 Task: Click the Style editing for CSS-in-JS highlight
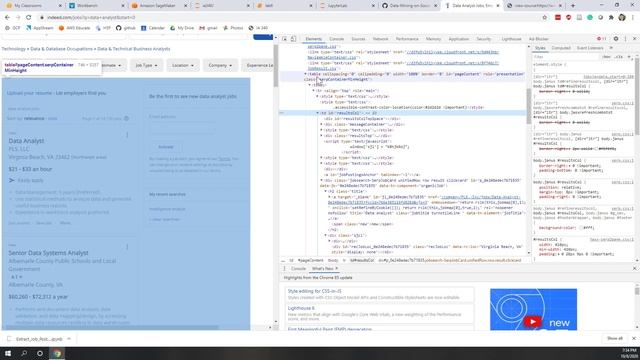[x=314, y=291]
